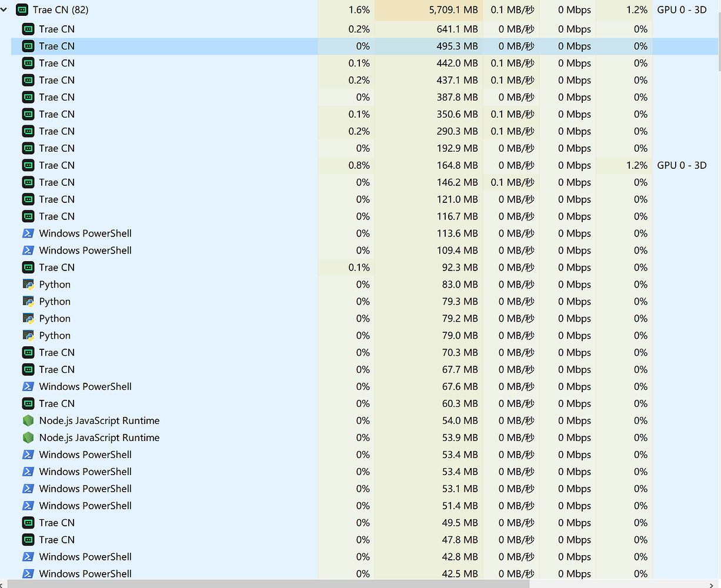The width and height of the screenshot is (721, 588).
Task: Collapse the Trae CN (82) process group
Action: [4, 10]
